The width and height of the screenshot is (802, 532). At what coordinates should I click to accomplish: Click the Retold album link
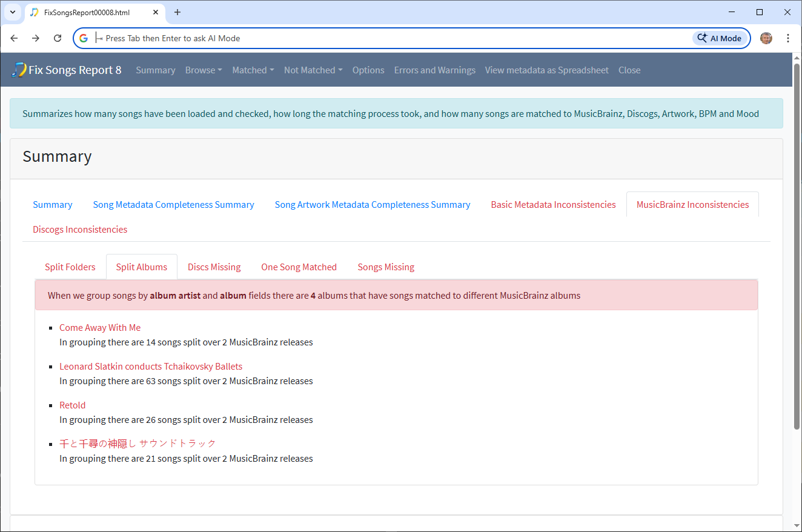point(73,405)
